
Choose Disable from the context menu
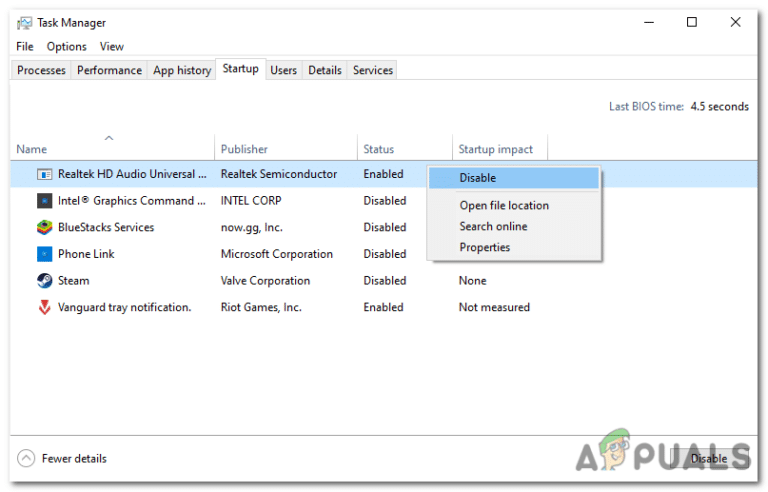[x=478, y=178]
